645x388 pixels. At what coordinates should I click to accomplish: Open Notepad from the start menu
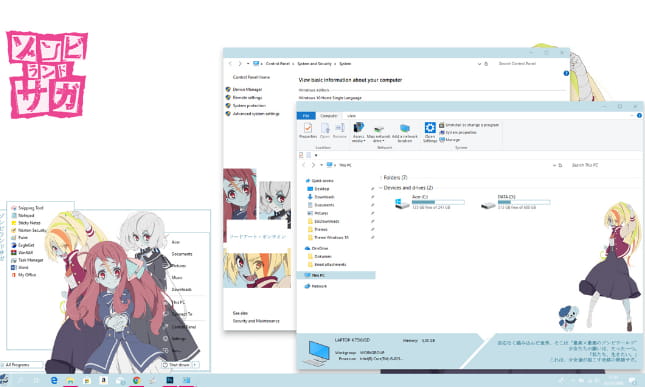pyautogui.click(x=23, y=216)
